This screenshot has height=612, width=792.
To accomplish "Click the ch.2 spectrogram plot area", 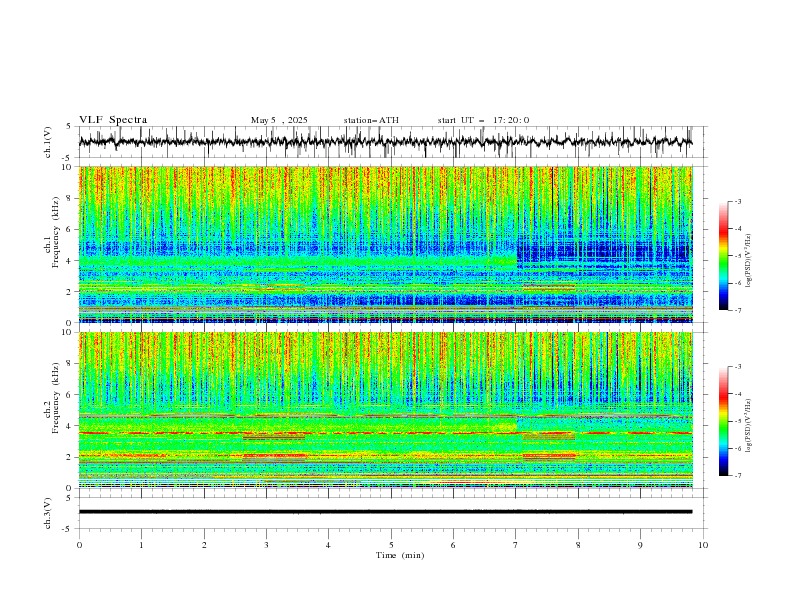I will coord(385,410).
